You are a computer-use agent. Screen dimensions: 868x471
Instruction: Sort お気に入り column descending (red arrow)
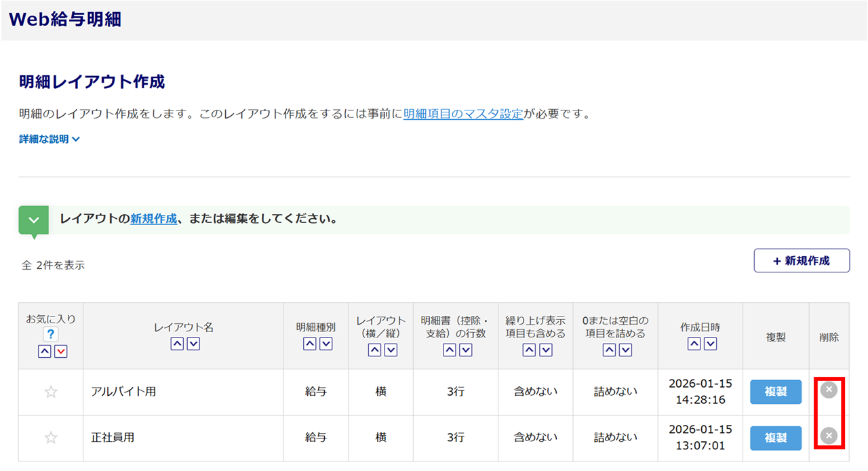click(61, 350)
